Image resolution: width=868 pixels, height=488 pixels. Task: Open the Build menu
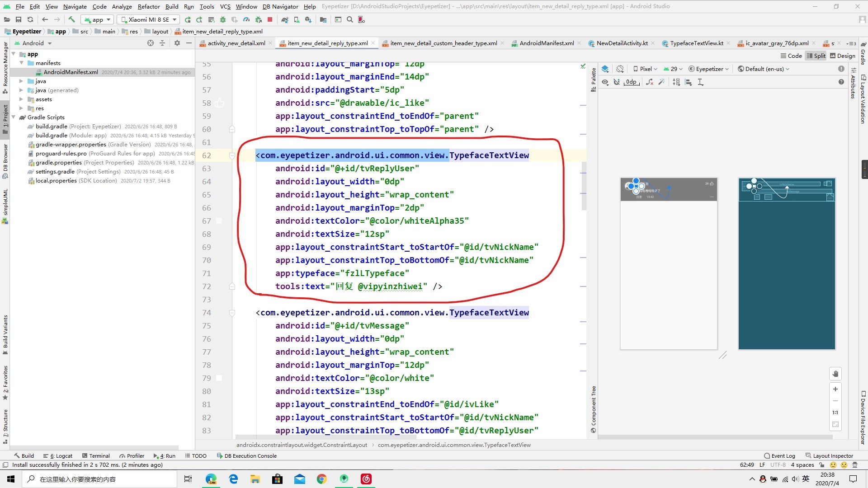tap(172, 6)
